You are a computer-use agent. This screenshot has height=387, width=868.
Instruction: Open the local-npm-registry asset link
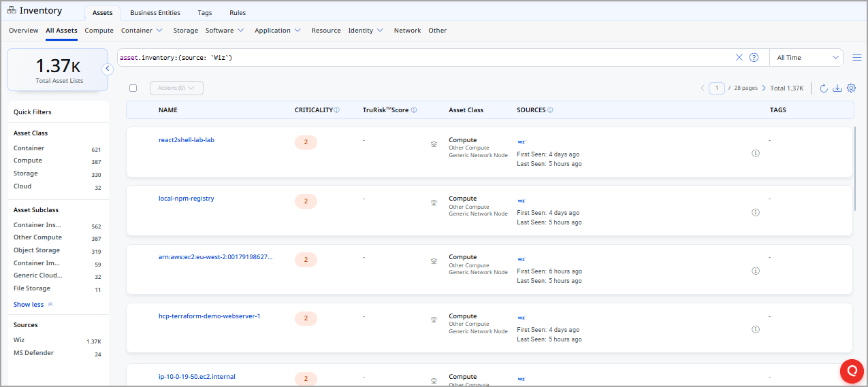point(187,199)
